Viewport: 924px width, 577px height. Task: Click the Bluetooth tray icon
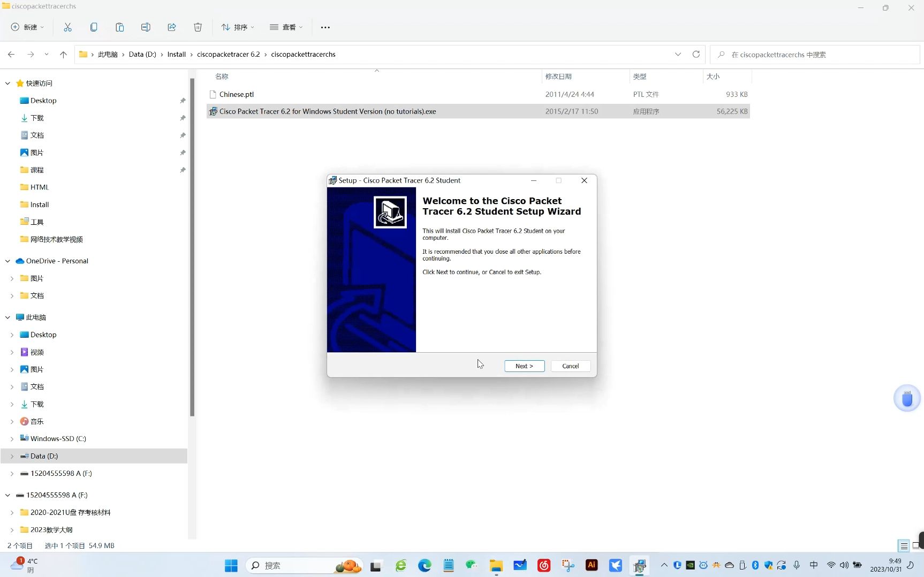(x=755, y=565)
